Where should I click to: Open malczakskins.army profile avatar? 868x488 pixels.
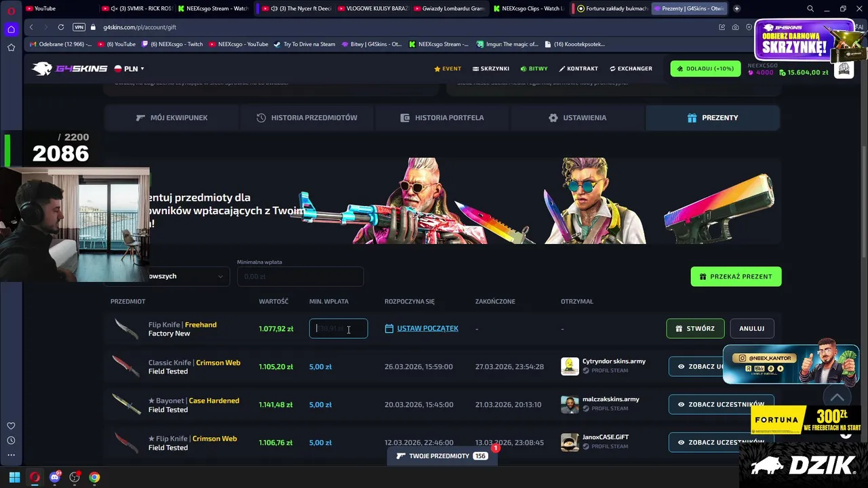[570, 405]
